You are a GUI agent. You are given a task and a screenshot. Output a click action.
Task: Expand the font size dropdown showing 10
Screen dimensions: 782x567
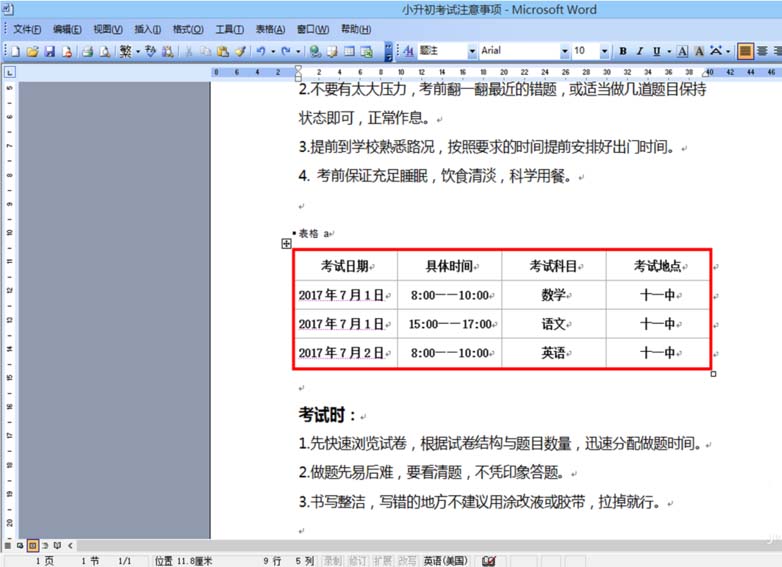(x=604, y=51)
